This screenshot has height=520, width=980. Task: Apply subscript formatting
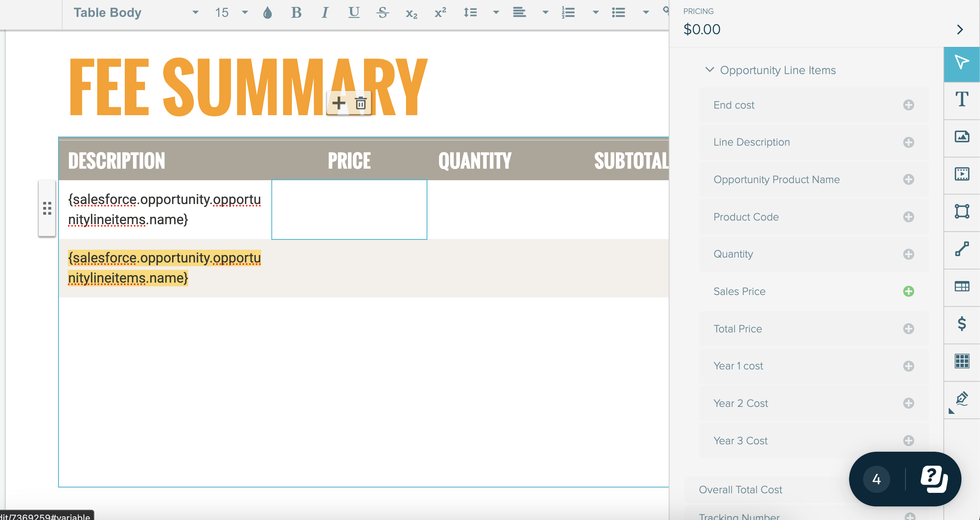click(x=411, y=14)
